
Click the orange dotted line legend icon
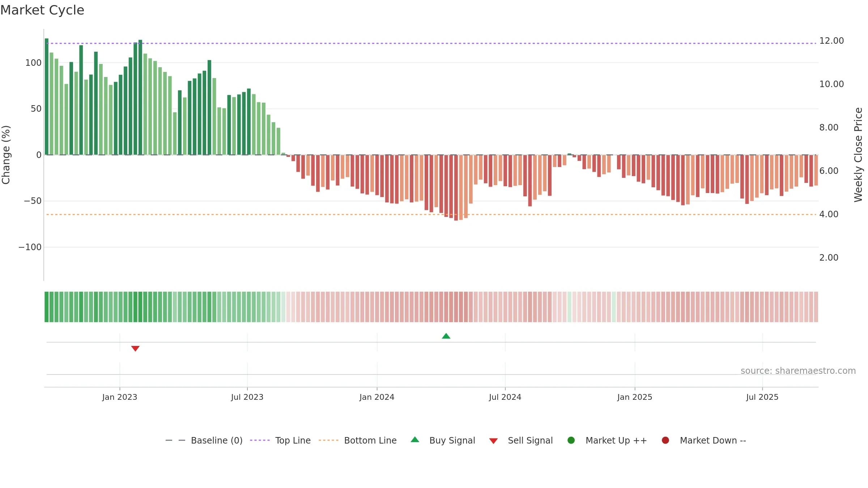[x=328, y=440]
